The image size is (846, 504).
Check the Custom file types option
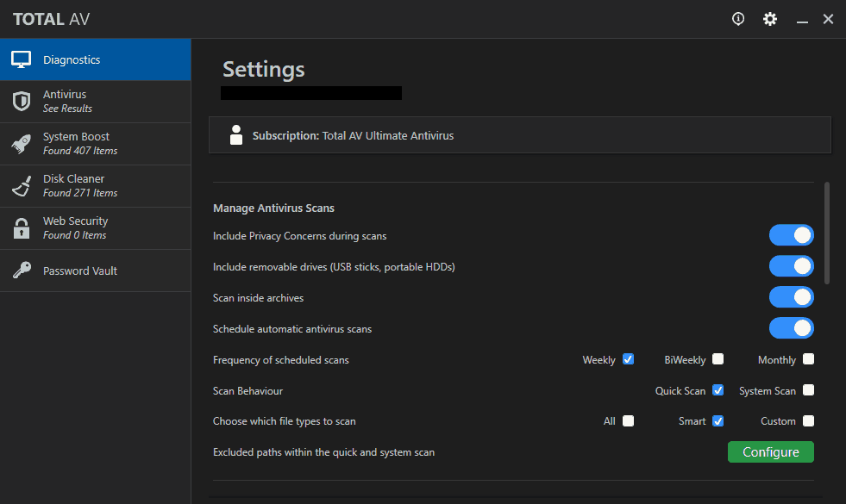[x=808, y=420]
